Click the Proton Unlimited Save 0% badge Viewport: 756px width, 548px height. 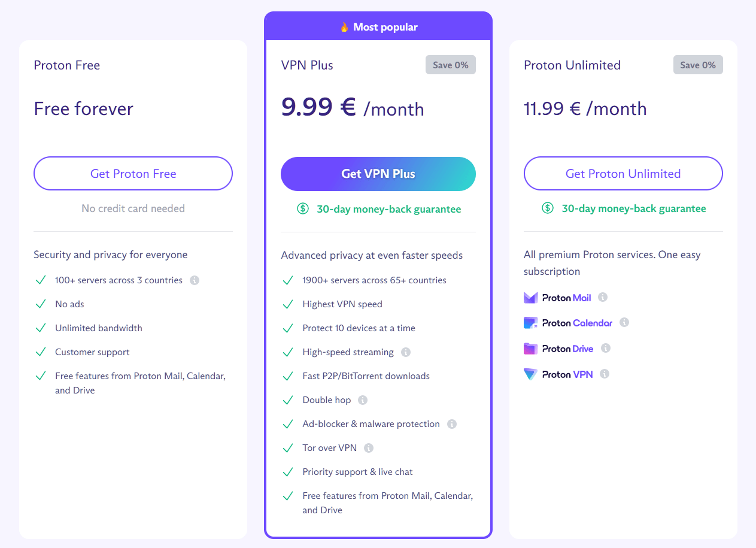697,65
